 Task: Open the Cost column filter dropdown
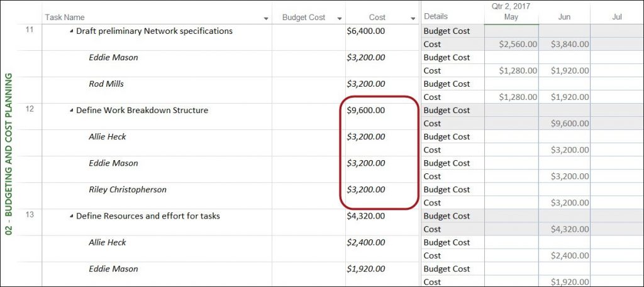click(413, 18)
